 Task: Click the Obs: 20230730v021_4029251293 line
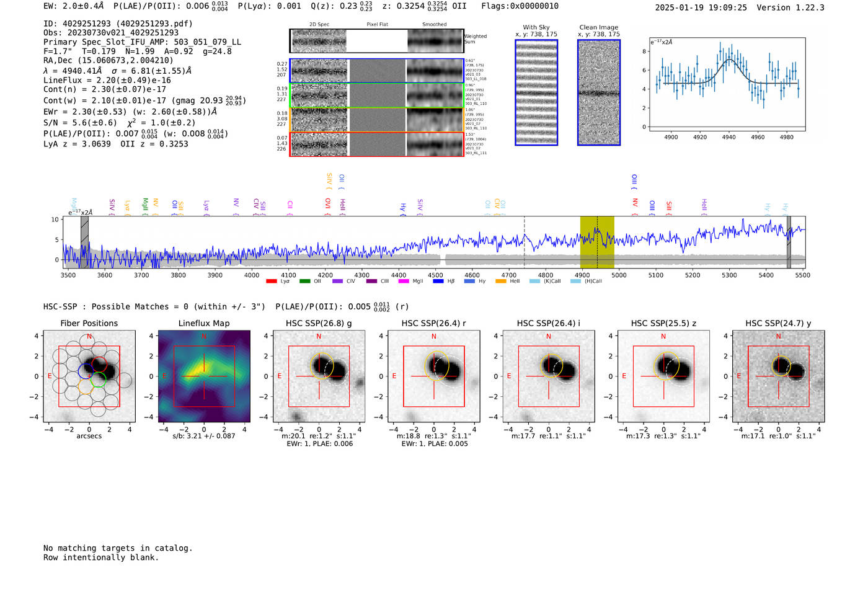[111, 32]
